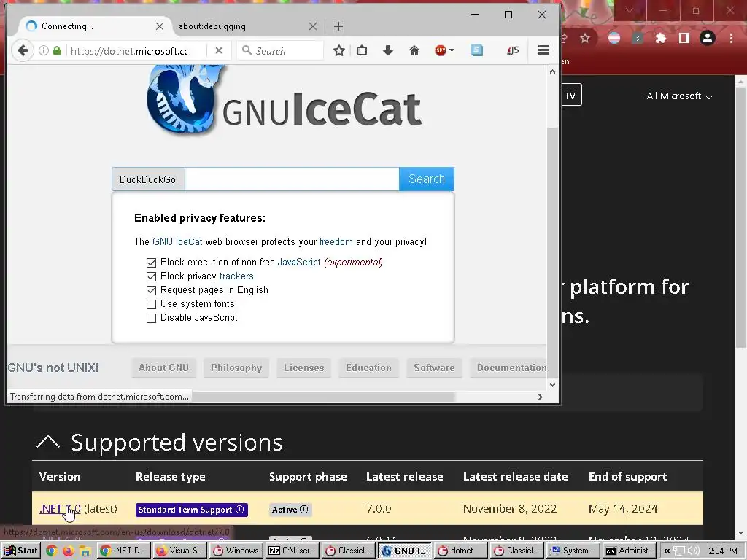Show IceCat bookmarks list icon

pos(362,50)
